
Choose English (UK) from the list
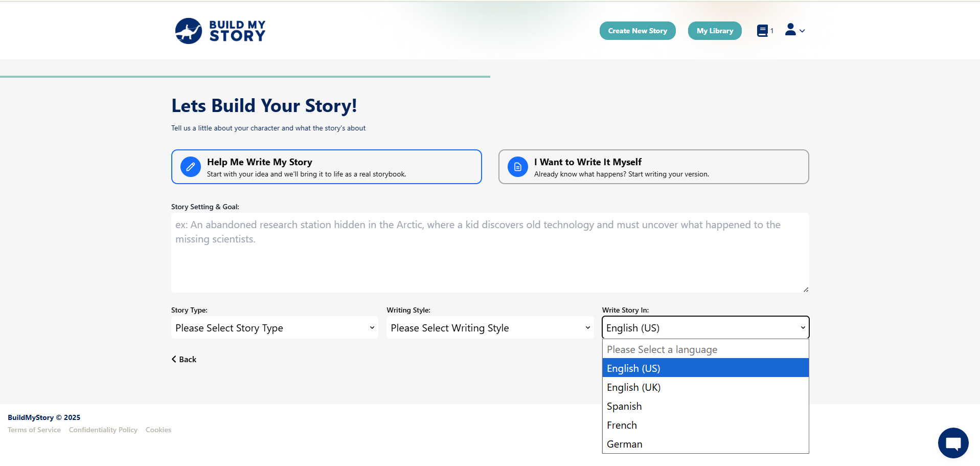633,387
